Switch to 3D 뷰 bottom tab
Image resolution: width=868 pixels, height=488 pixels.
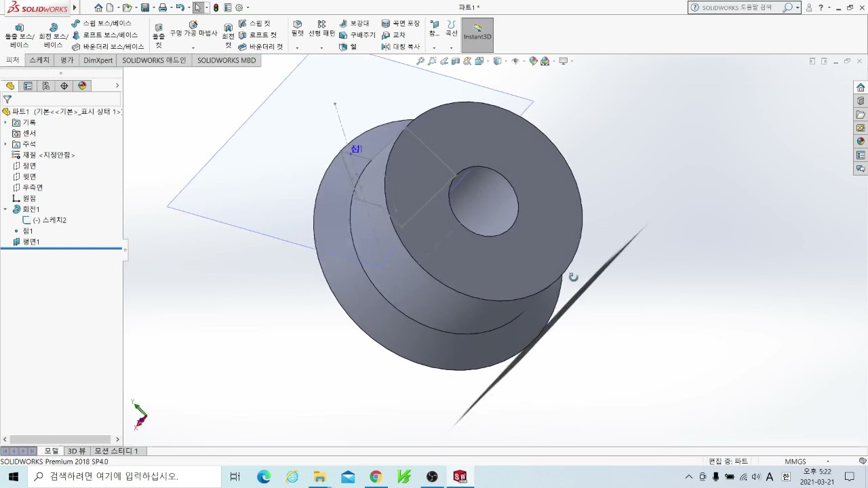pos(77,451)
